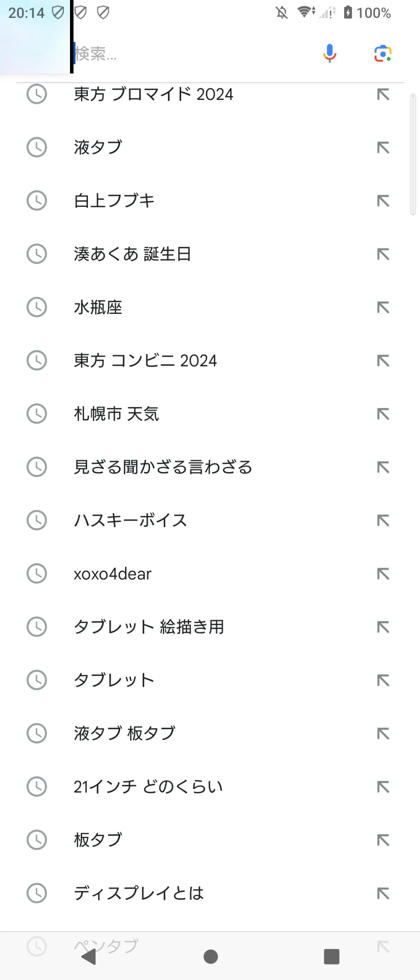The height and width of the screenshot is (980, 420).
Task: Tap the fill-in arrow beside 液タブ
Action: [383, 148]
